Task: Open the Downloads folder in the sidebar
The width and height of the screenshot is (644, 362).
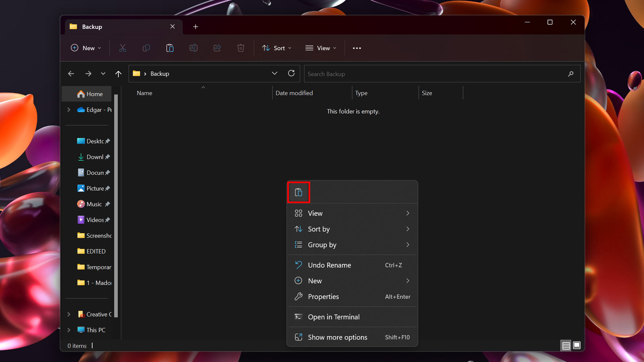Action: point(95,157)
